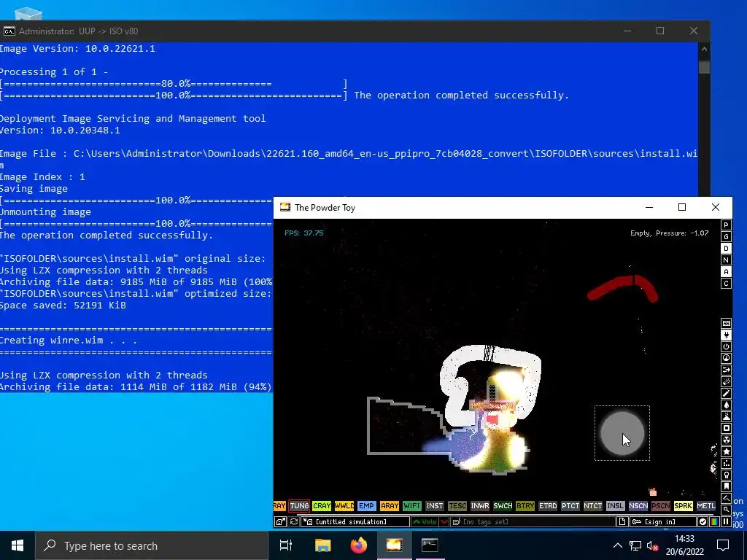747x560 pixels.
Task: Select the WWLD element
Action: [x=344, y=506]
